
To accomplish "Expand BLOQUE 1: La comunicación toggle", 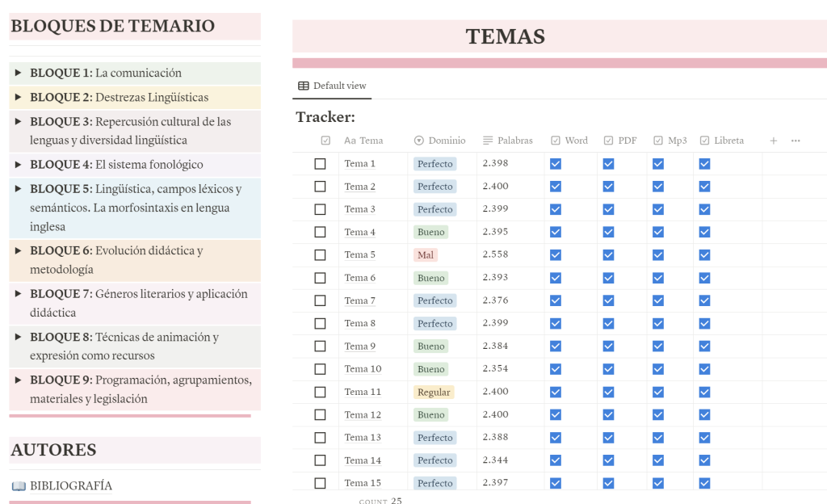I will 18,73.
